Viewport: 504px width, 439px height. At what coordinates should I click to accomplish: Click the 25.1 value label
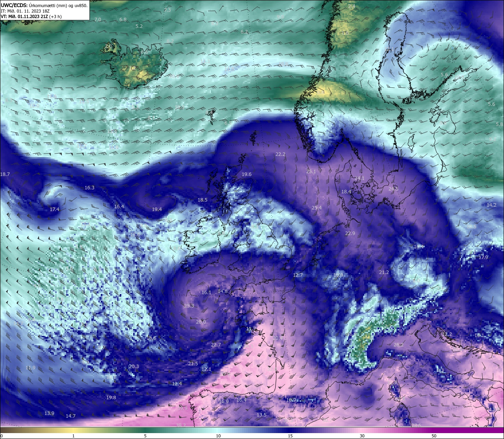[311, 172]
